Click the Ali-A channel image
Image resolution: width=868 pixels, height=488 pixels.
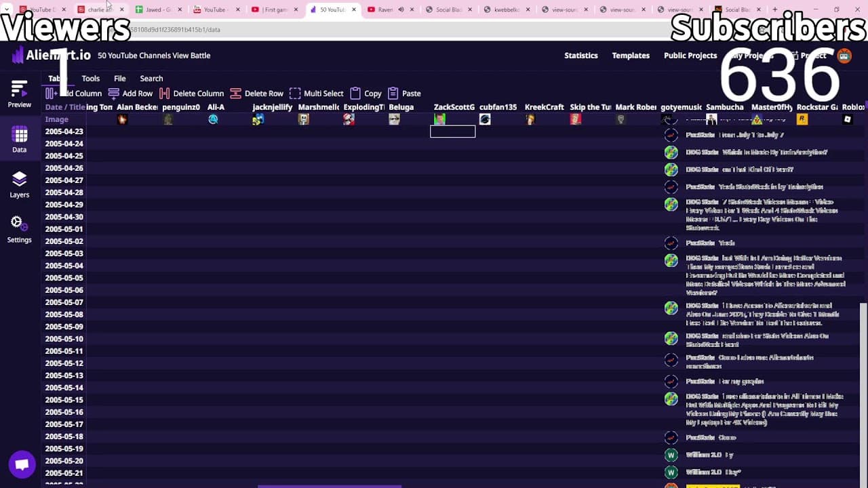(213, 119)
